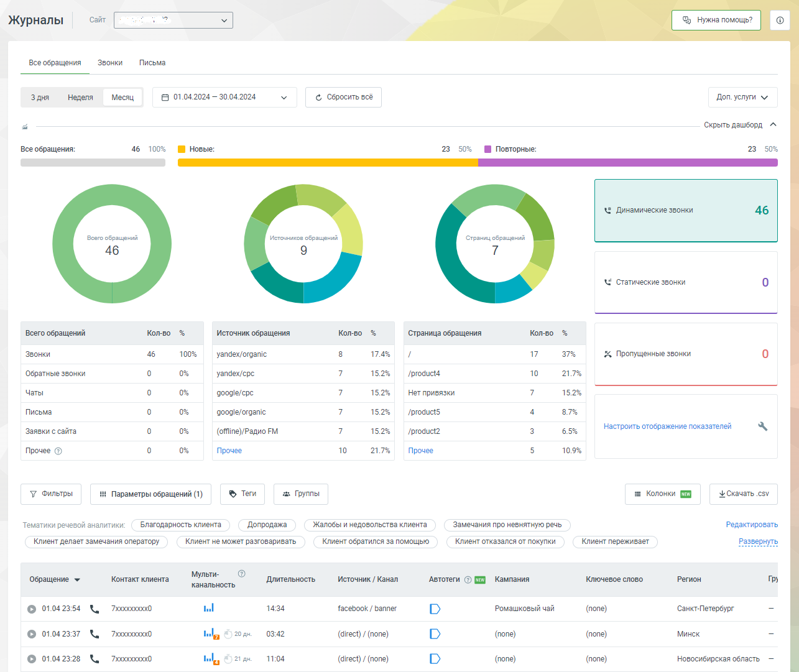
Task: Click the Источников обращений donut chart
Action: [x=303, y=244]
